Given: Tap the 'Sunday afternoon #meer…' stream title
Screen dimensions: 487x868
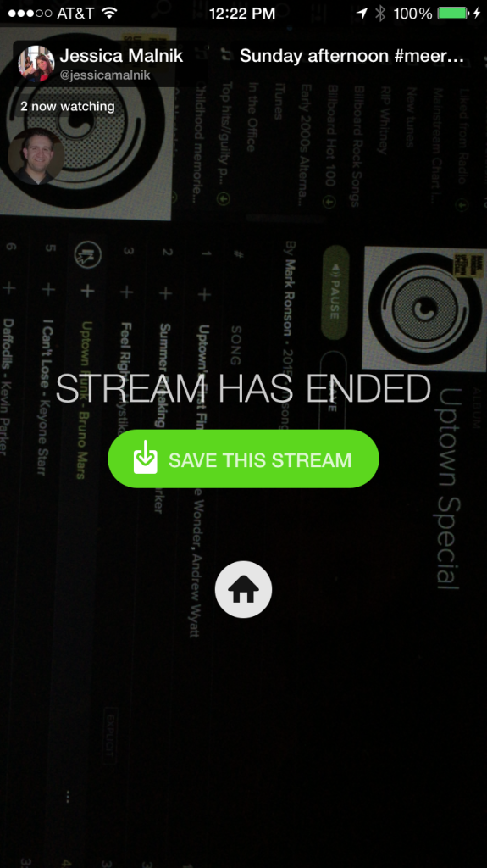Looking at the screenshot, I should [351, 56].
